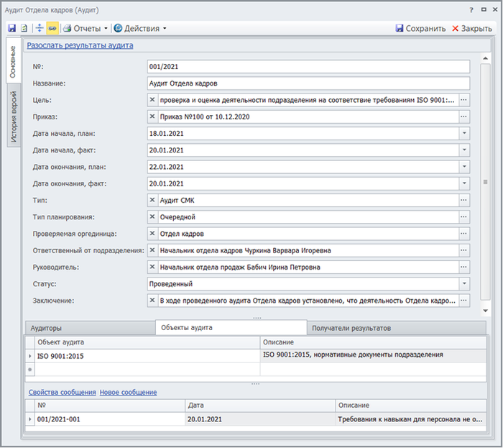
Task: Click the Новое сообщение link
Action: (x=128, y=392)
